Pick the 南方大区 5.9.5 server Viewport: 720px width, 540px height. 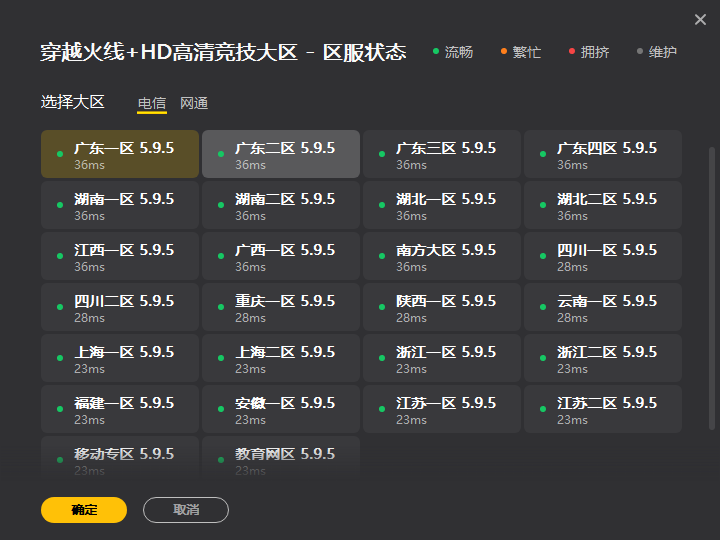click(x=442, y=256)
